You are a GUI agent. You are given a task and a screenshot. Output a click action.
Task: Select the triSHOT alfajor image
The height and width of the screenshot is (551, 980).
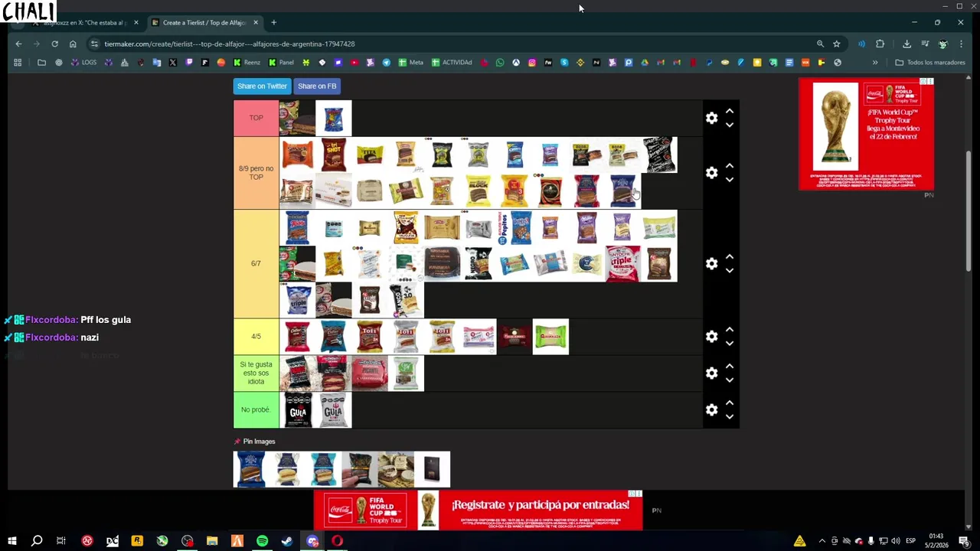(333, 155)
